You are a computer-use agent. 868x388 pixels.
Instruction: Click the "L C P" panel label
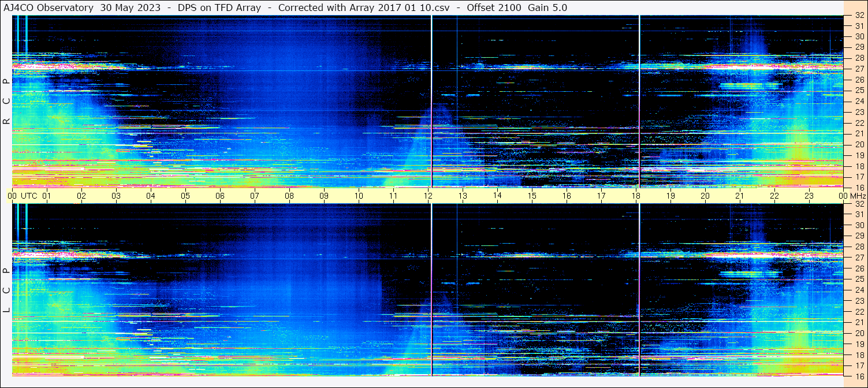point(6,290)
